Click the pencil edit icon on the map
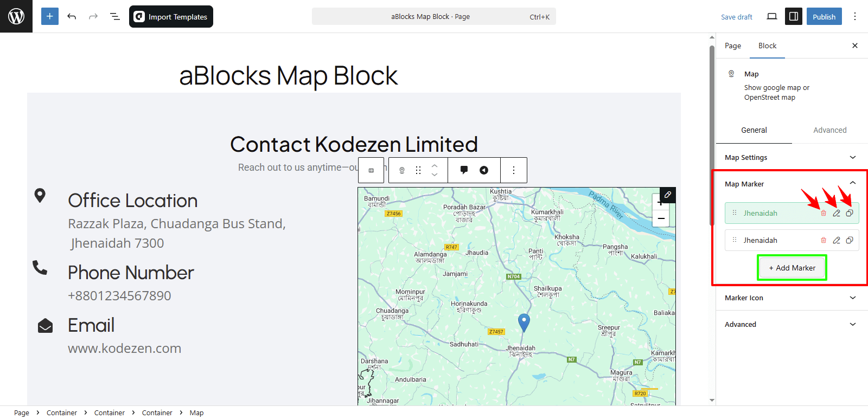 pos(668,195)
